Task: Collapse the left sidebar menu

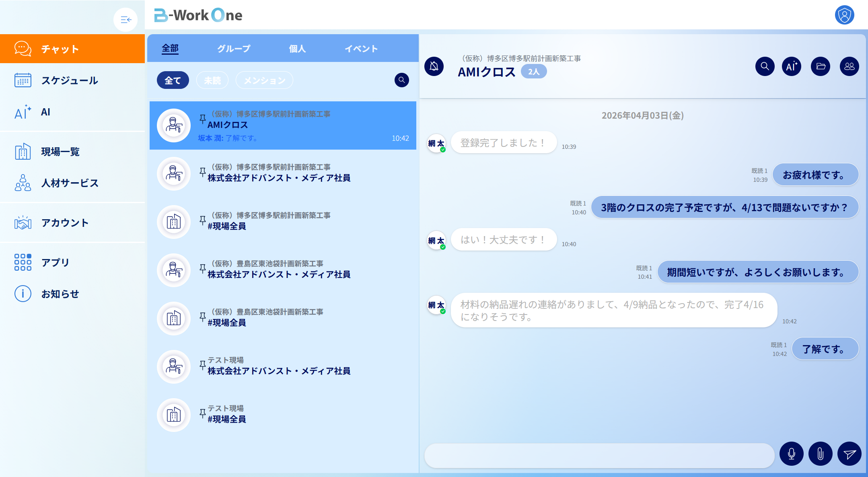Action: point(125,19)
